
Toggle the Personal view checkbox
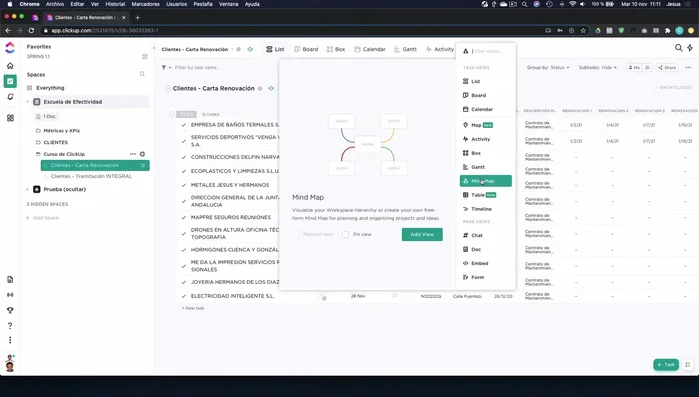(x=295, y=234)
